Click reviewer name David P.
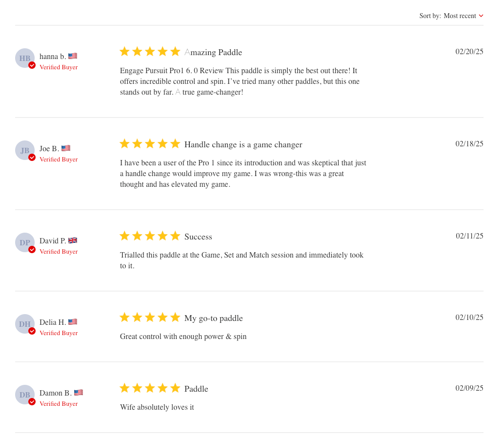 point(53,241)
